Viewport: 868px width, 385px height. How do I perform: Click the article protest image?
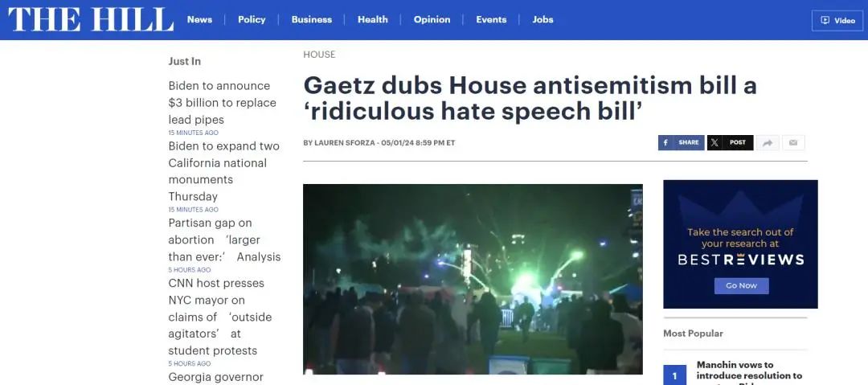tap(473, 279)
